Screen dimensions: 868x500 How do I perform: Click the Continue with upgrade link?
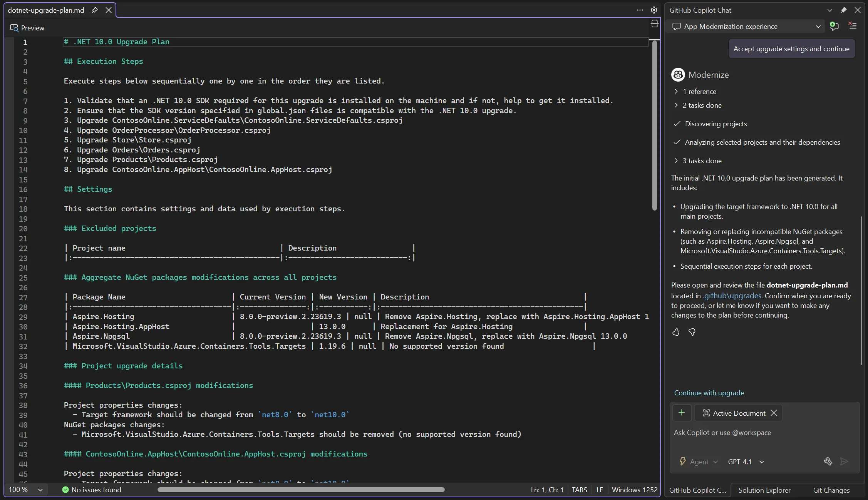709,393
